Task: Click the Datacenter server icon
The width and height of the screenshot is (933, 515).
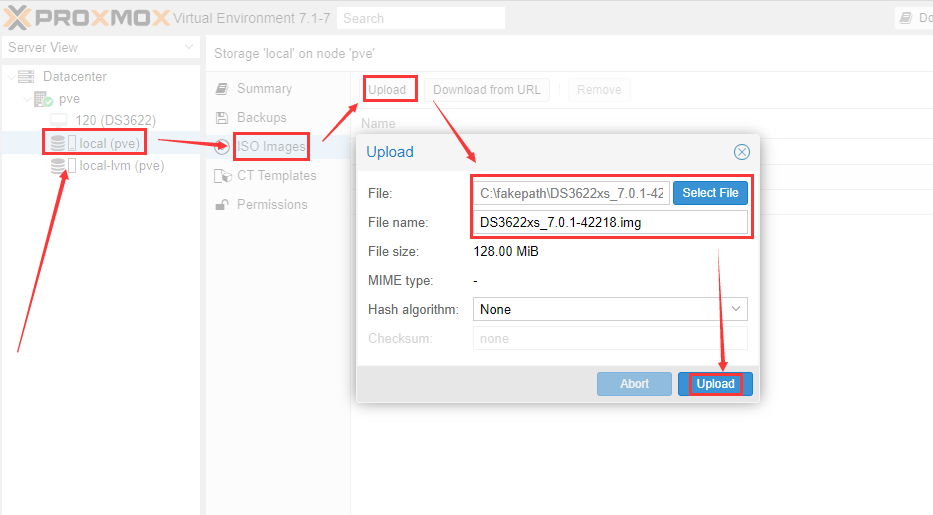Action: (x=26, y=77)
